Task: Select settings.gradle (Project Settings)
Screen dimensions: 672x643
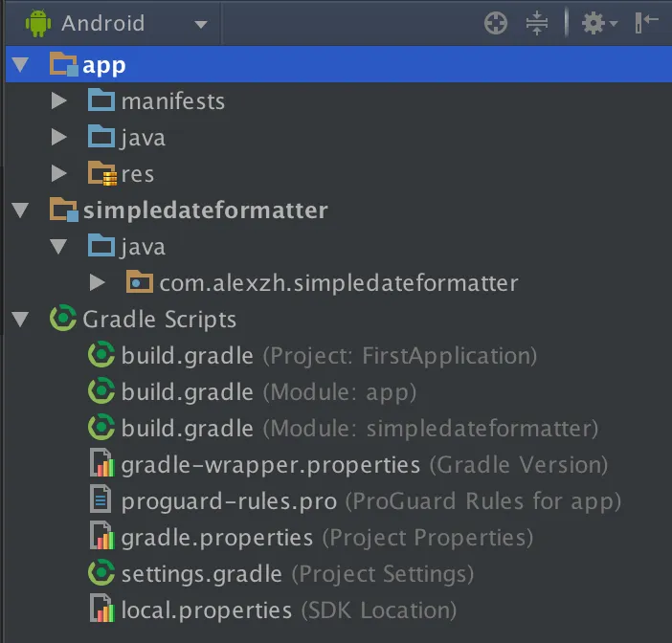Action: [298, 574]
